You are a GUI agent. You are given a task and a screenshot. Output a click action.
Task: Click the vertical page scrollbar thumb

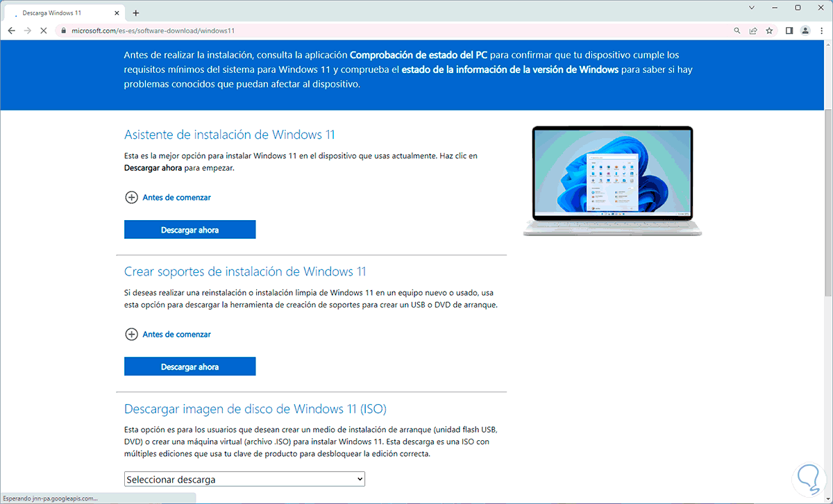[x=828, y=201]
